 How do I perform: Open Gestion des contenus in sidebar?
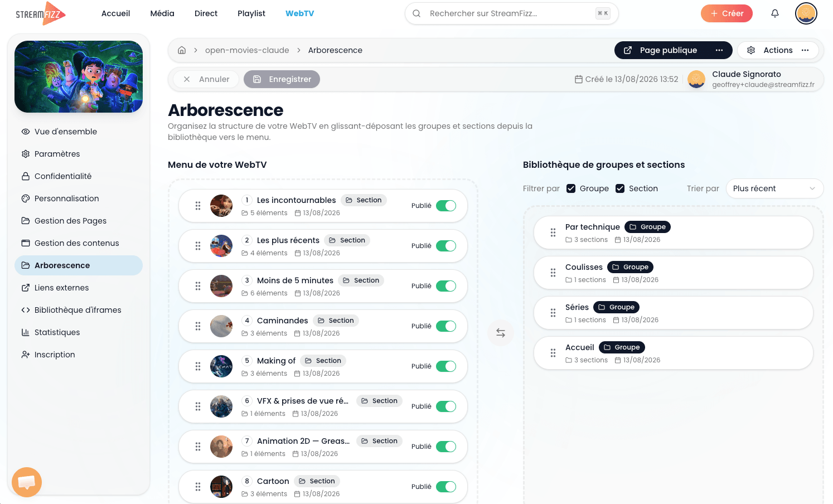pos(79,243)
